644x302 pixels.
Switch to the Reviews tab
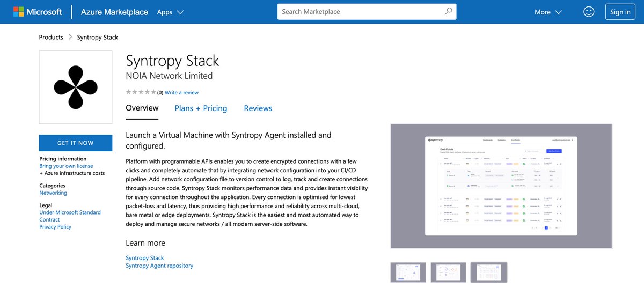(x=258, y=108)
